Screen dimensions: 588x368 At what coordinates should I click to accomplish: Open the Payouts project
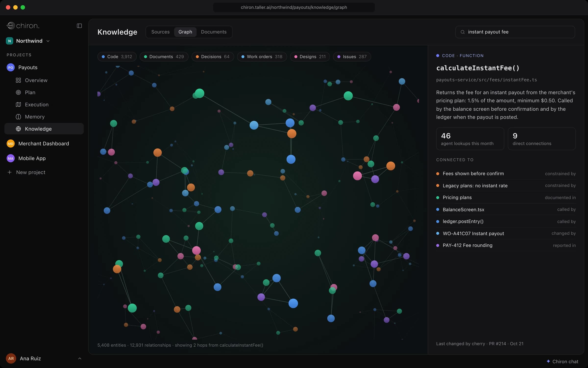44,67
